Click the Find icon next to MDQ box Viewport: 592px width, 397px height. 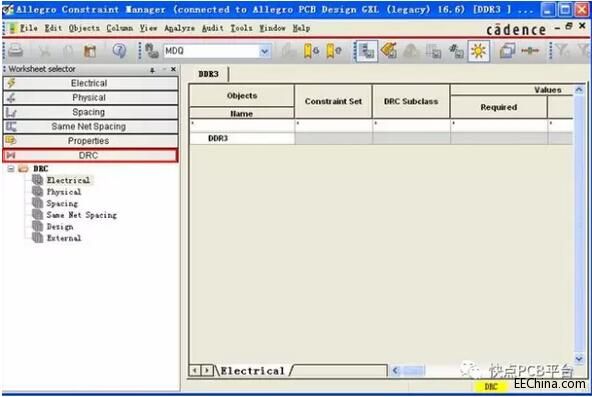point(151,51)
